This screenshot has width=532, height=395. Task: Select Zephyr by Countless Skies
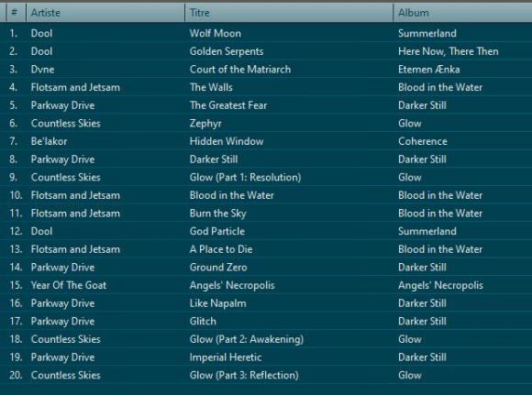tap(266, 123)
